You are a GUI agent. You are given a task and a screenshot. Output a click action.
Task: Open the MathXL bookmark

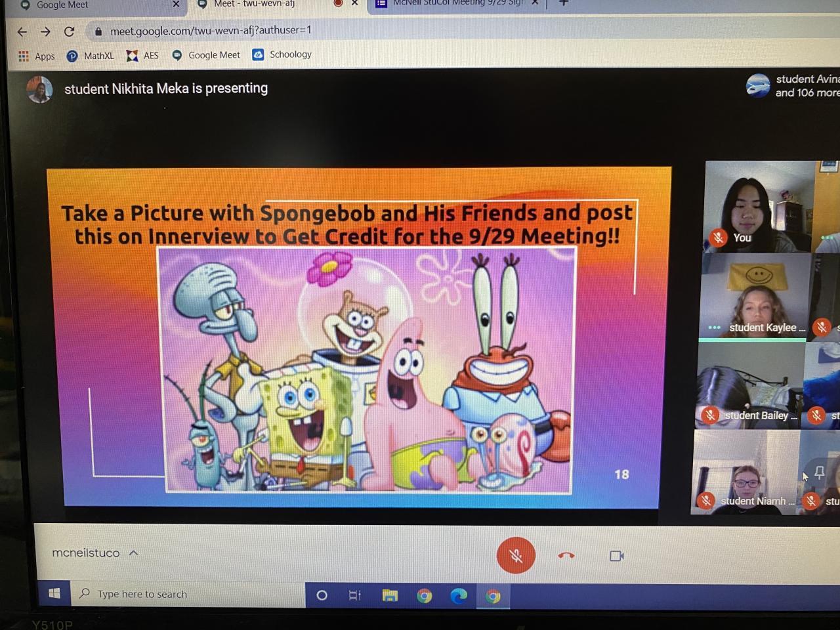click(x=91, y=56)
